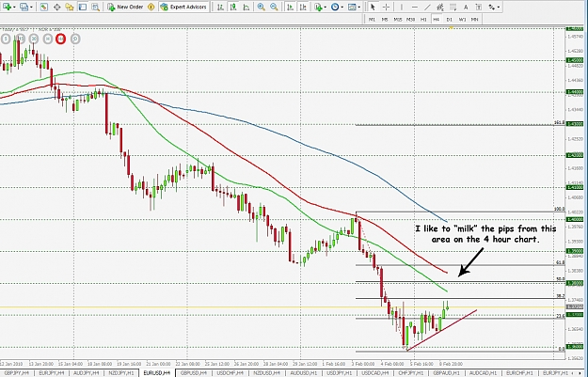
Task: Click the '15' circle button on chart
Action: [x=21, y=39]
